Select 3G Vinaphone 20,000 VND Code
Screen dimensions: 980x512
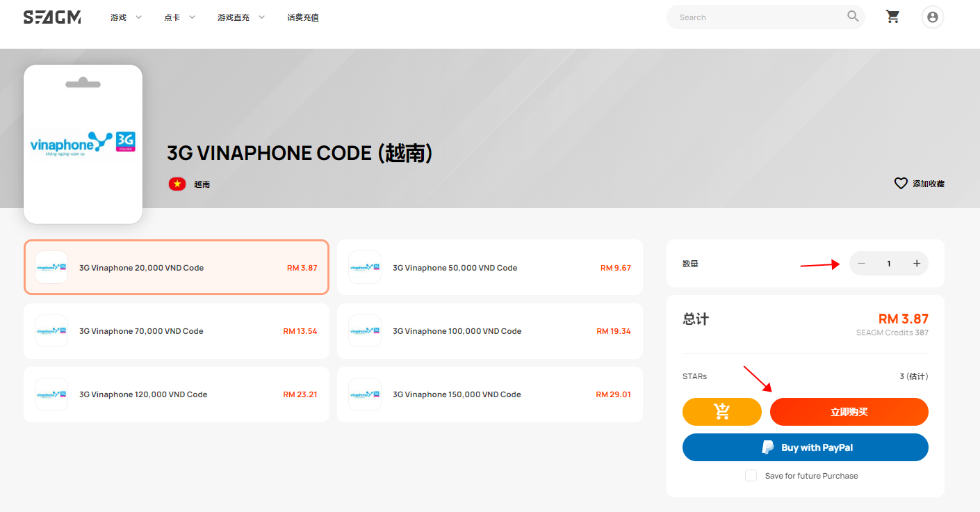[177, 267]
